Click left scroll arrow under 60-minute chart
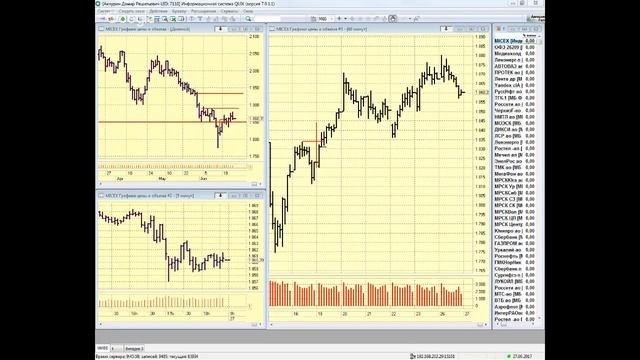Image resolution: width=640 pixels, height=360 pixels. coord(271,324)
